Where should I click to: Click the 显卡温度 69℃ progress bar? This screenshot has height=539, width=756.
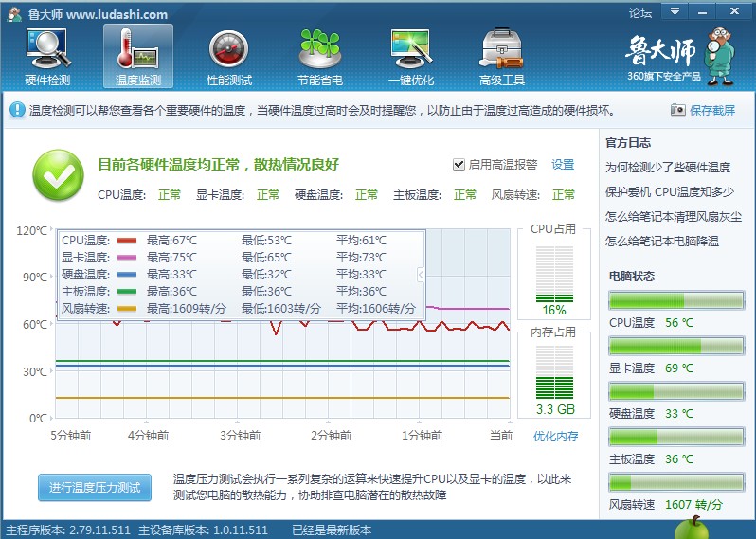676,346
